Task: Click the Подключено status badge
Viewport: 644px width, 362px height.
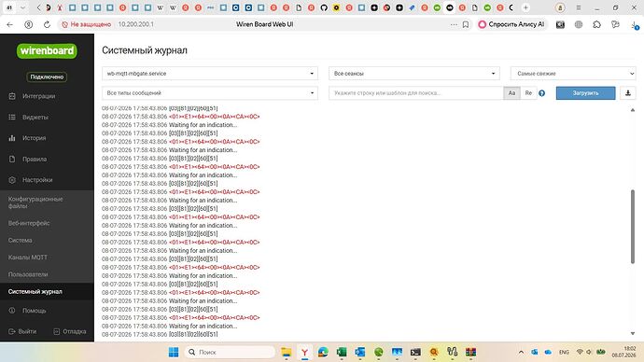Action: [x=47, y=77]
